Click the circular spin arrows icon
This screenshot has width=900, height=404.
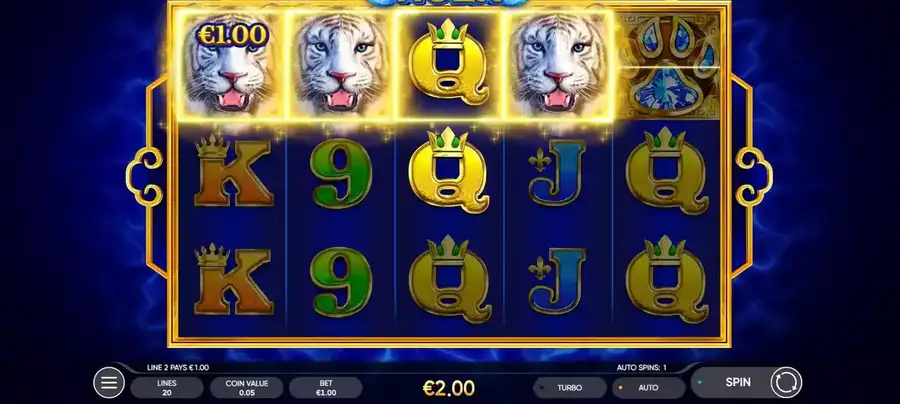786,382
